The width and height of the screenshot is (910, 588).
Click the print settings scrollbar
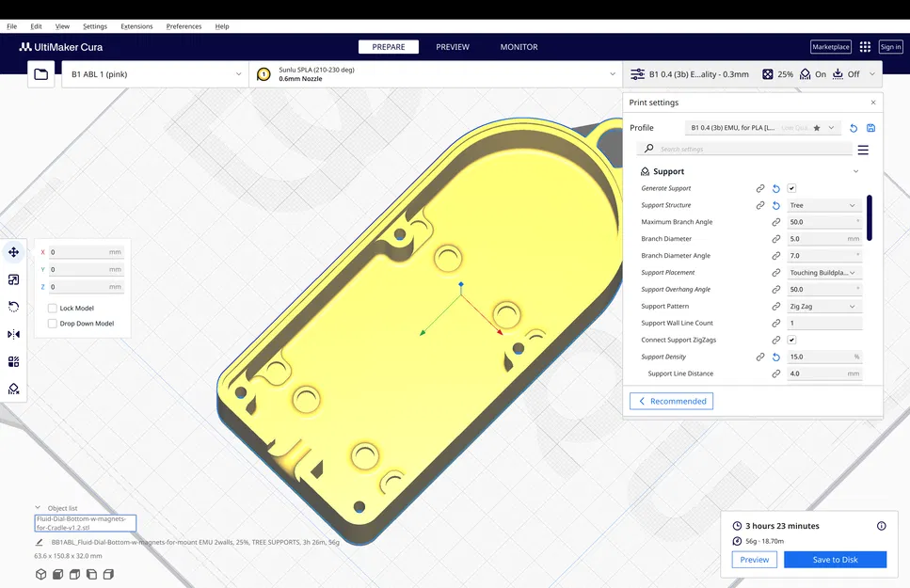870,217
